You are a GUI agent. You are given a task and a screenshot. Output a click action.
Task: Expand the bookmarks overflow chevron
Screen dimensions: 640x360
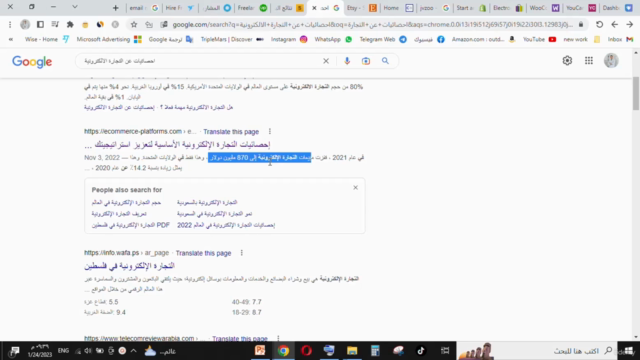[x=11, y=39]
